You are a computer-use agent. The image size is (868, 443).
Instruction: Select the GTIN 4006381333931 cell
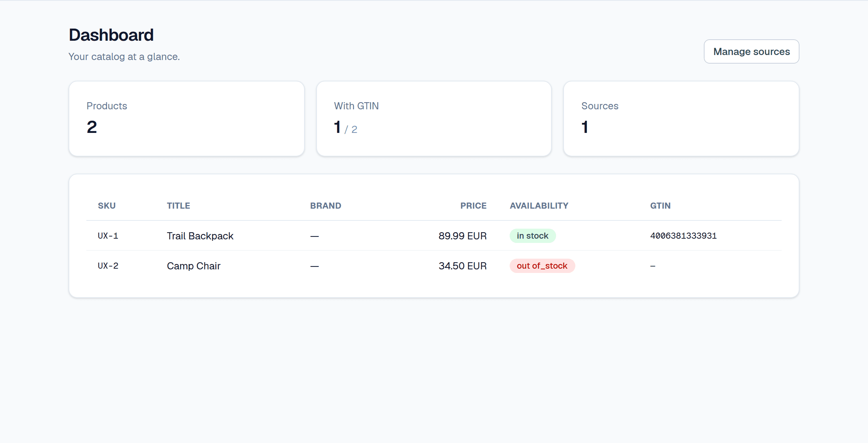tap(683, 236)
